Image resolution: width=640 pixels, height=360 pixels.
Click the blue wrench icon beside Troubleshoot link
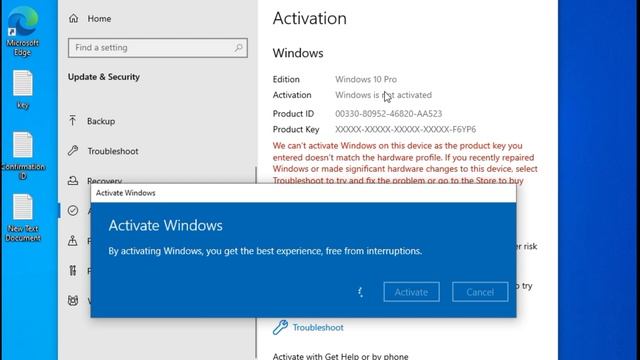[280, 327]
